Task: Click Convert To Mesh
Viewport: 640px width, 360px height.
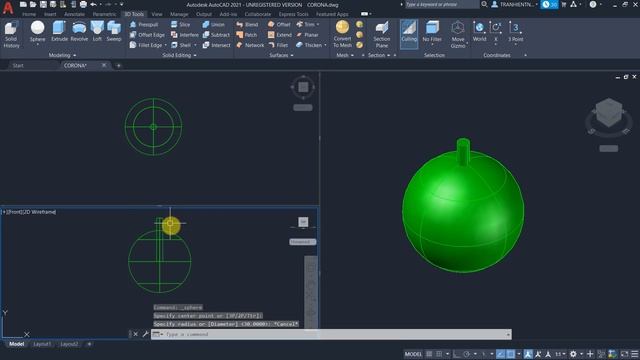Action: (342, 34)
